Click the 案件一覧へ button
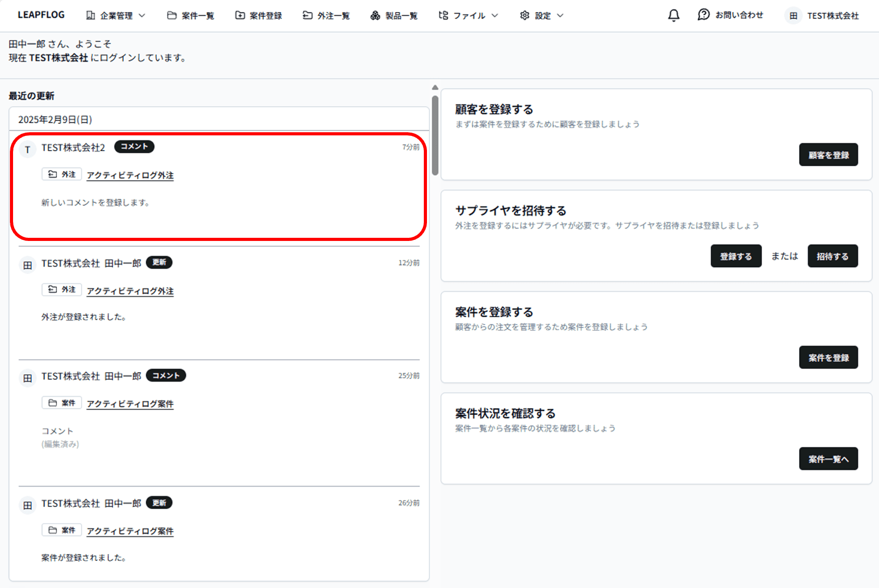Viewport: 879px width, 588px height. tap(828, 459)
